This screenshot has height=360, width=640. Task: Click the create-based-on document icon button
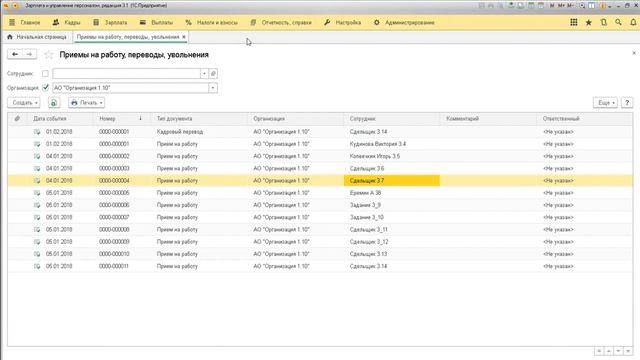[54, 103]
